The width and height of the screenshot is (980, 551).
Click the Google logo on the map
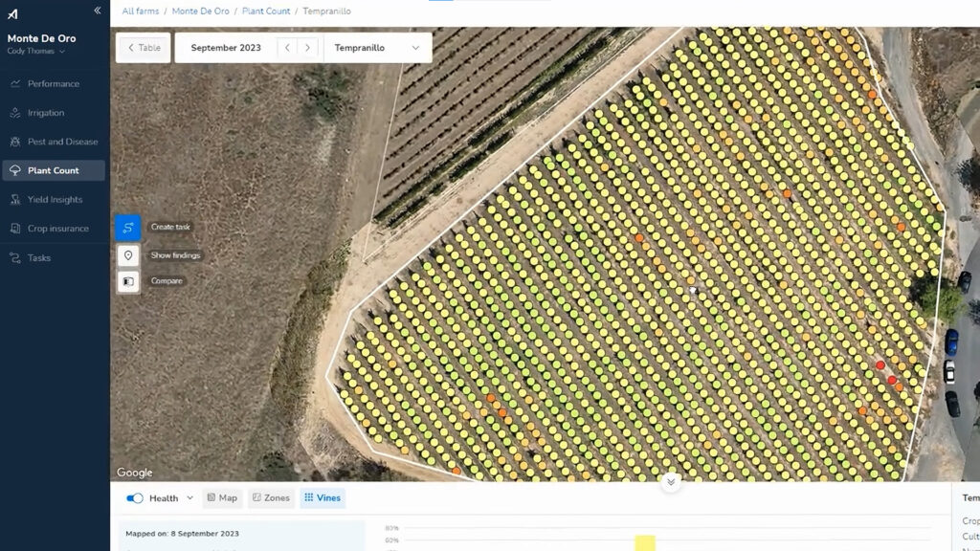134,473
